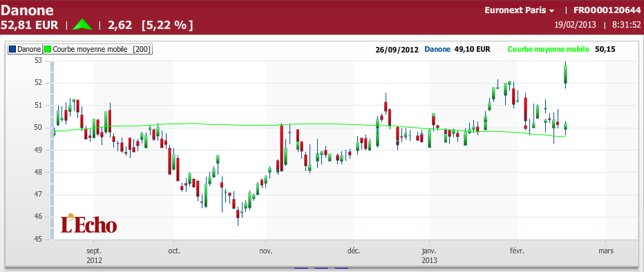Click the L'Echo logo

point(88,224)
